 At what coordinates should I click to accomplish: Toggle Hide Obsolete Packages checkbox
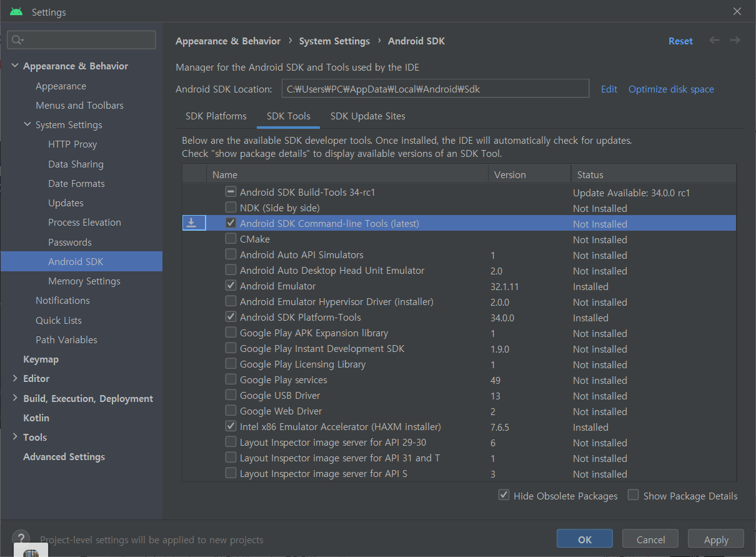504,495
